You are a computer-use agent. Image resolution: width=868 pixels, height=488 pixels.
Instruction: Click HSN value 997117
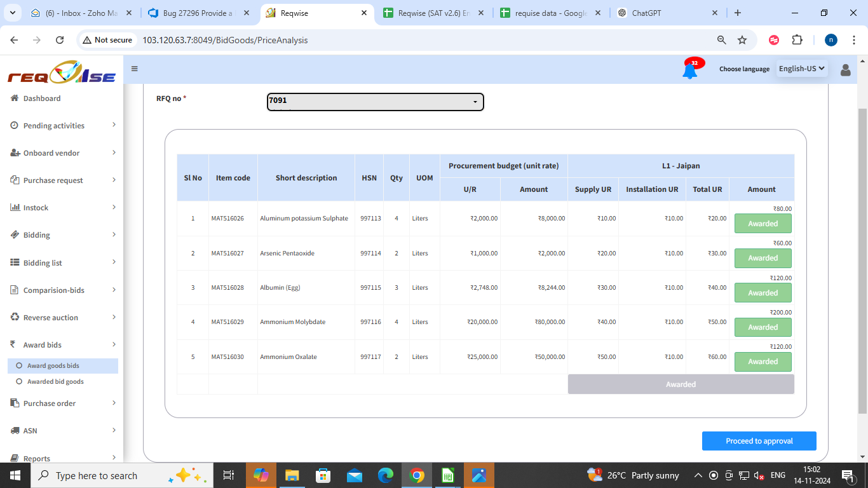[370, 357]
